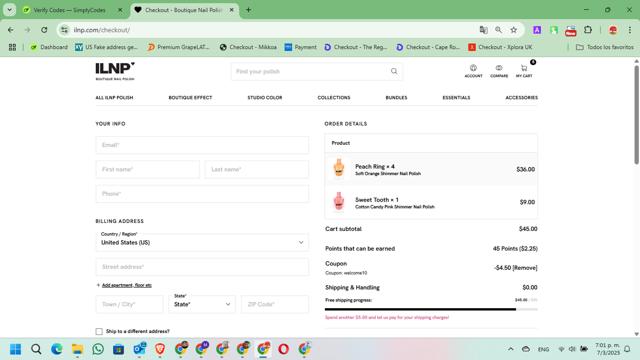Open the translate page icon in address bar
The height and width of the screenshot is (360, 640).
(x=484, y=30)
